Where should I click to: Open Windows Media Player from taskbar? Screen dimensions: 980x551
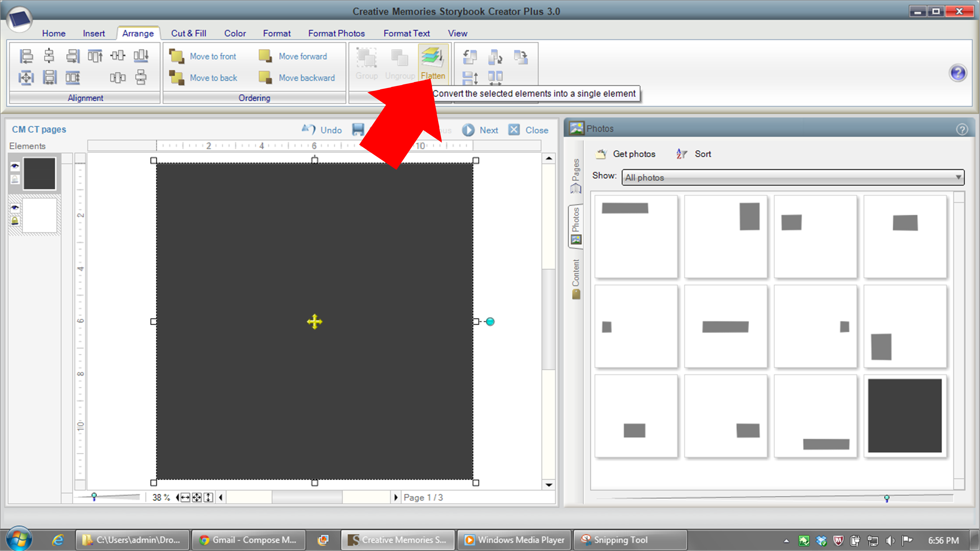(514, 540)
